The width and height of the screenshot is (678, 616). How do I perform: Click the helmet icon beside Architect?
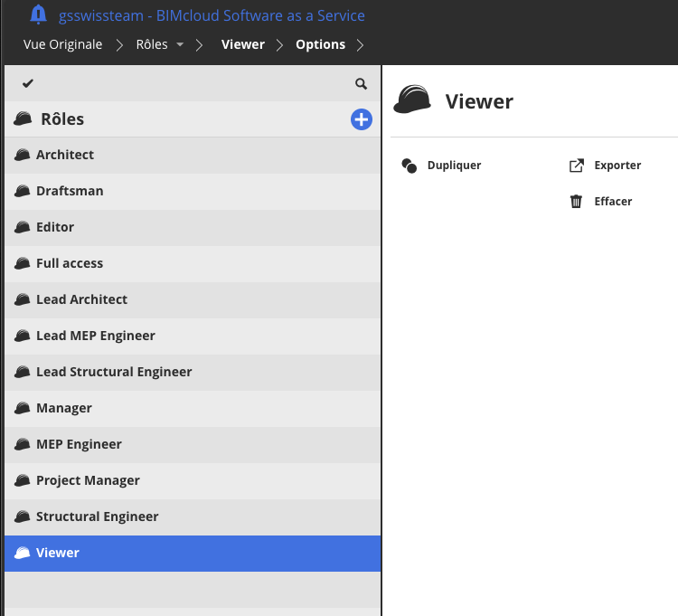[22, 155]
